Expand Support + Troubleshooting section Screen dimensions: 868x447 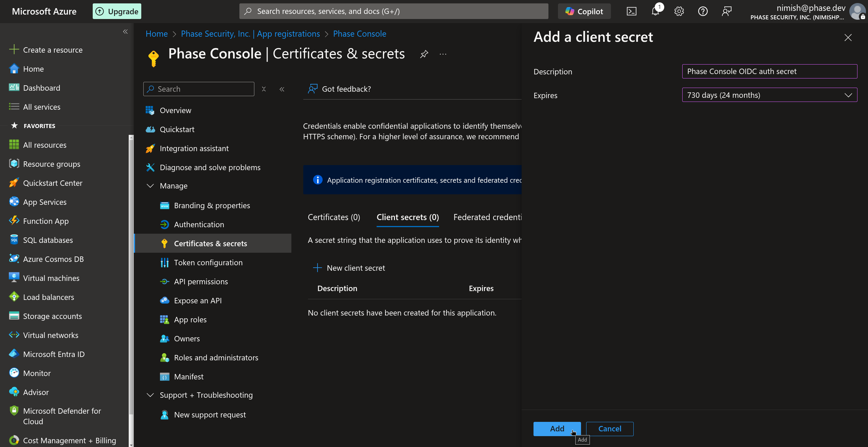tap(150, 395)
